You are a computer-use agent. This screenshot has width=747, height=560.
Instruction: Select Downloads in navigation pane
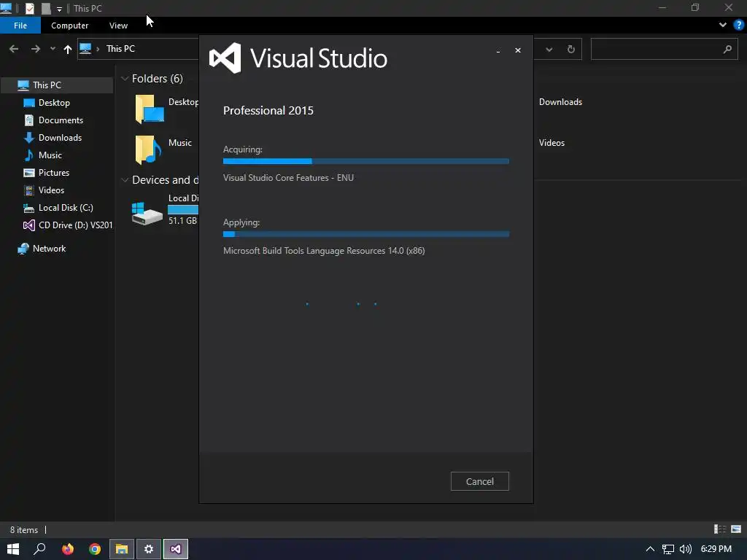click(60, 138)
